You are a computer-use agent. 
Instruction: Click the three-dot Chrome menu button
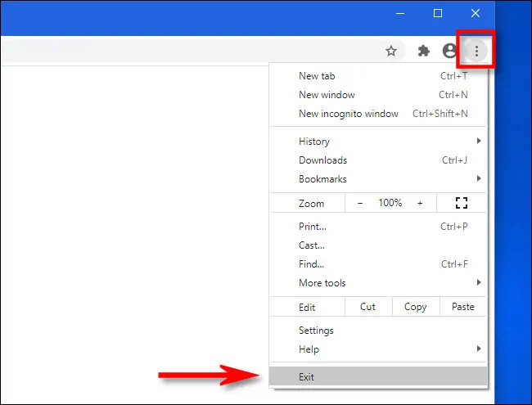click(x=476, y=51)
